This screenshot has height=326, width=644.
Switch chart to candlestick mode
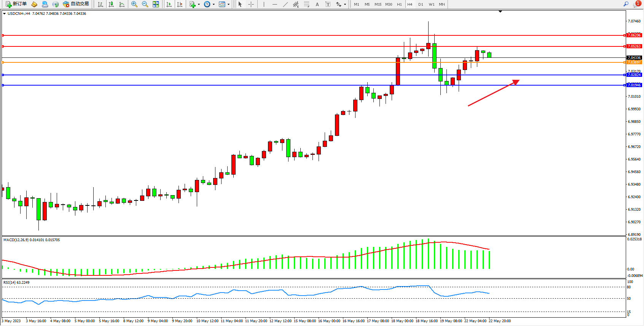coord(111,4)
